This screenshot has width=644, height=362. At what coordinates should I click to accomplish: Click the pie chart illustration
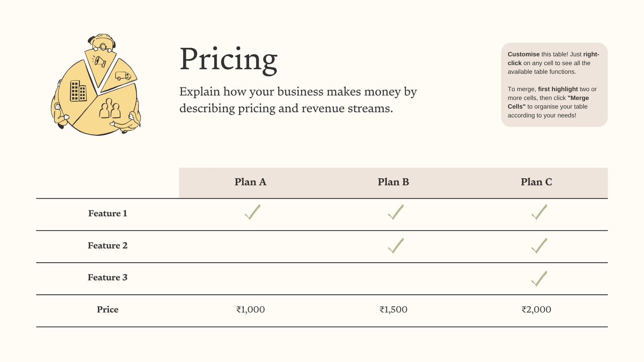[96, 85]
